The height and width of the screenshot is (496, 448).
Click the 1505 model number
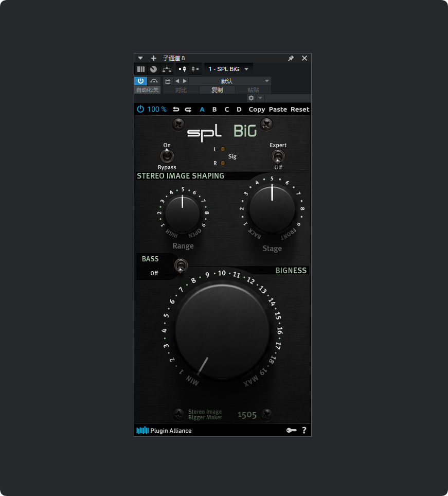[247, 415]
